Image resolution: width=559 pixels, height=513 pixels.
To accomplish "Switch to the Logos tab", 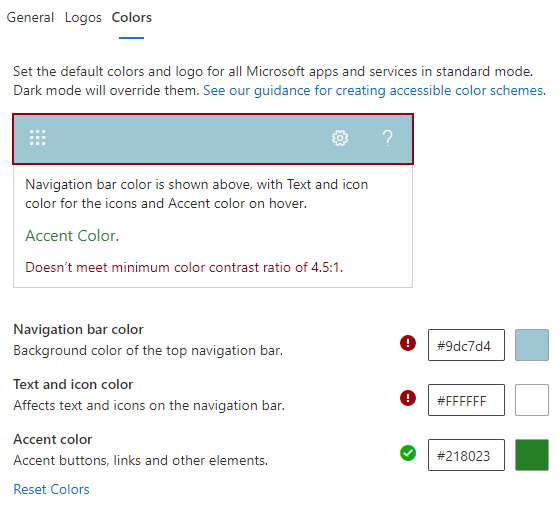I will (83, 17).
